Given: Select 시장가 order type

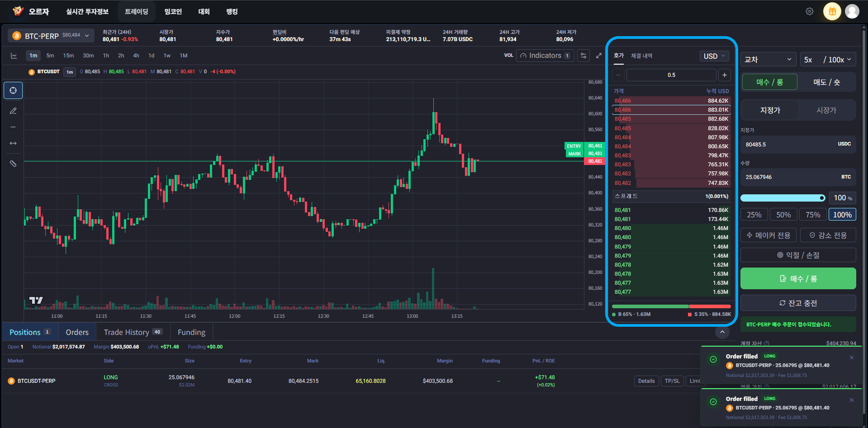Looking at the screenshot, I should click(x=826, y=110).
